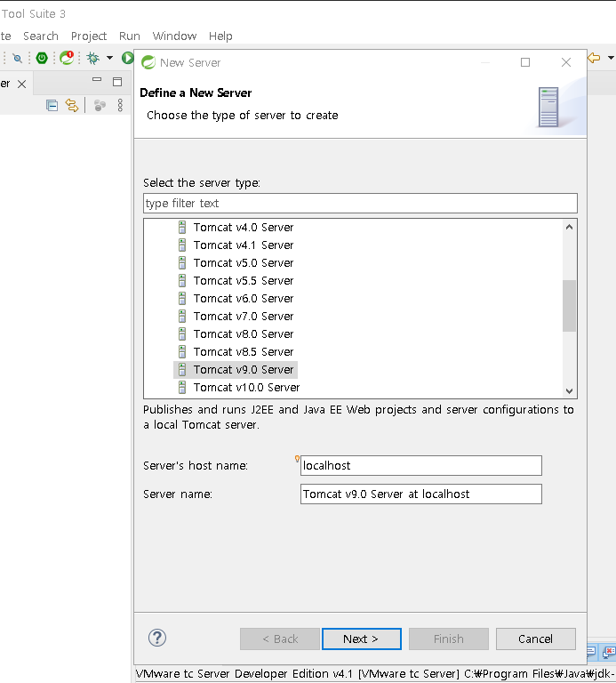Screen dimensions: 616x683
Task: Click the yellow Back navigation arrow in toolbar
Action: point(594,58)
